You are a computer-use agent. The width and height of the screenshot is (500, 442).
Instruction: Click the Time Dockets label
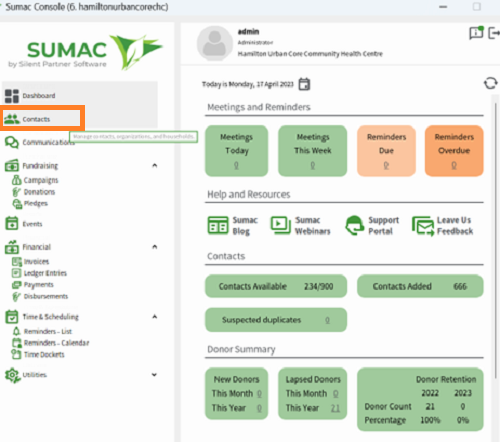click(x=44, y=355)
